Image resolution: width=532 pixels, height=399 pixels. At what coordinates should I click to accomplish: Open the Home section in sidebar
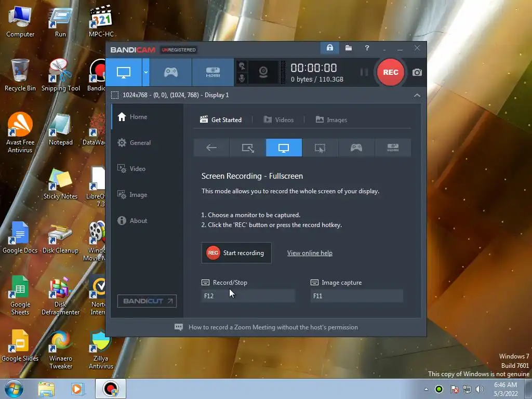click(147, 117)
